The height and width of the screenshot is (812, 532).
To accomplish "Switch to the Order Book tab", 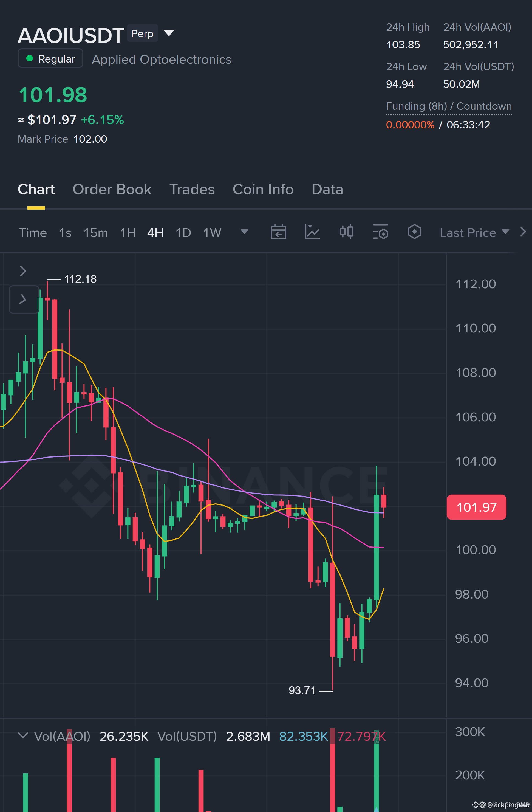I will pyautogui.click(x=112, y=189).
